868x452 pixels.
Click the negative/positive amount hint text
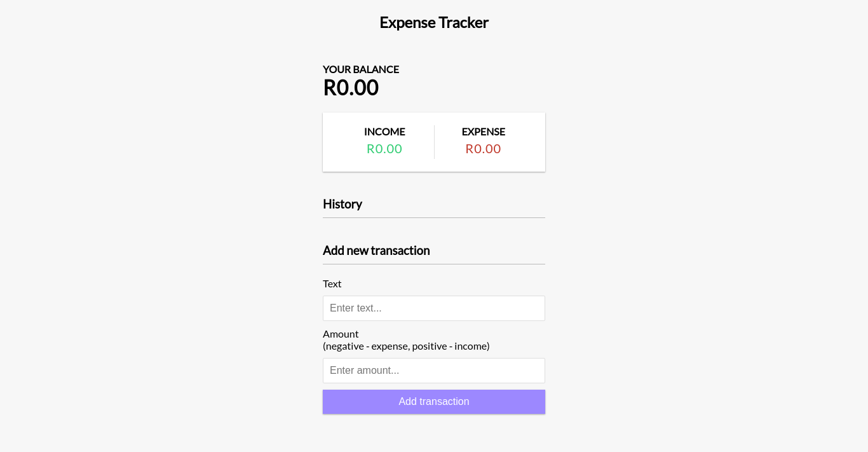pos(406,346)
